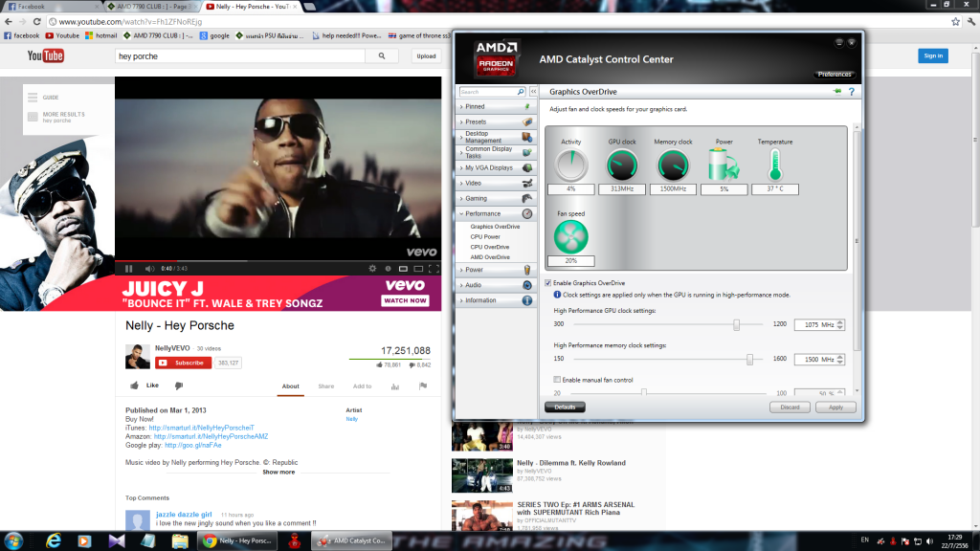Image resolution: width=980 pixels, height=551 pixels.
Task: Expand the Audio section
Action: click(497, 285)
